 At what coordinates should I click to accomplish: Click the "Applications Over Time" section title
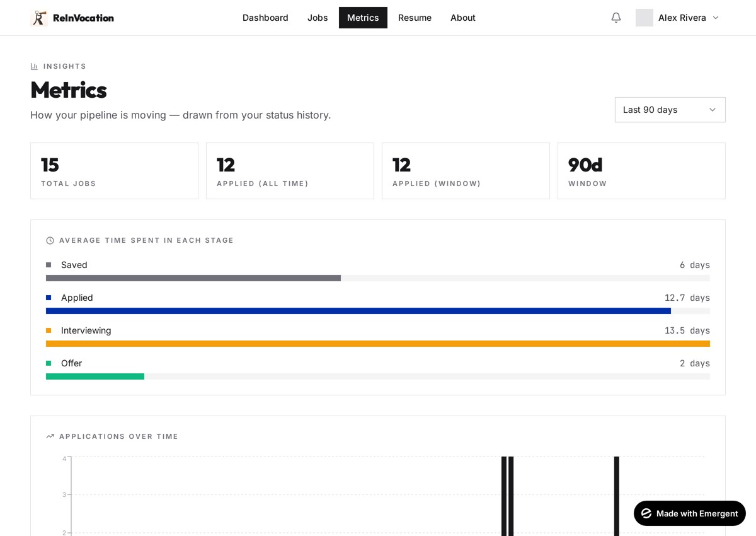pyautogui.click(x=119, y=436)
